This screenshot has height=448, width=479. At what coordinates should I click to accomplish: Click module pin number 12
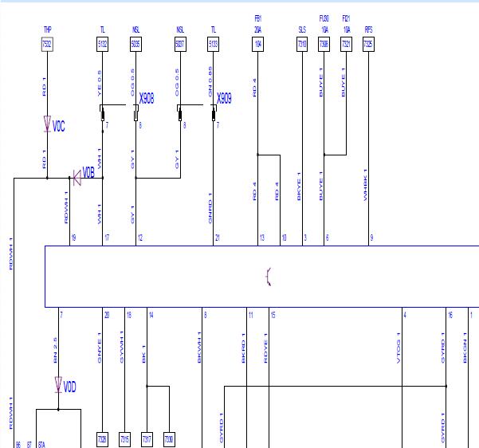click(x=140, y=238)
